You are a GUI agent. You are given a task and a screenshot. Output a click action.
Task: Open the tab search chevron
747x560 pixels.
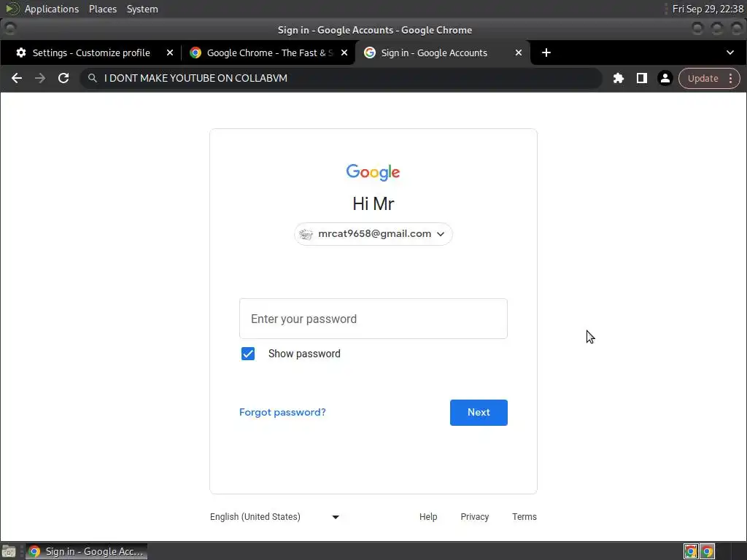(729, 52)
